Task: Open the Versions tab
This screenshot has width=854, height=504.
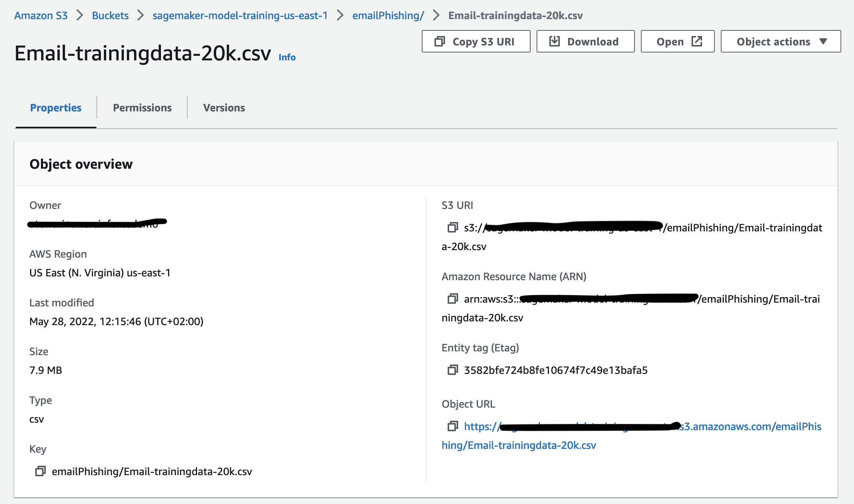Action: (x=224, y=108)
